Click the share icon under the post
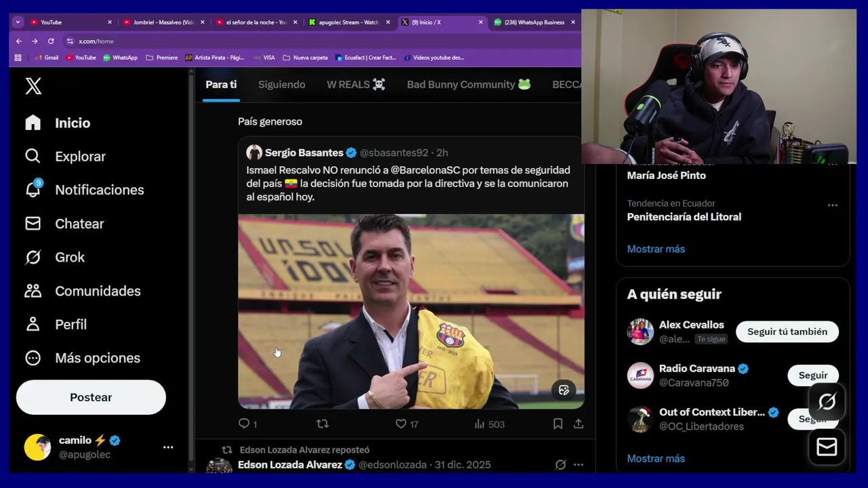868x488 pixels. pos(578,424)
